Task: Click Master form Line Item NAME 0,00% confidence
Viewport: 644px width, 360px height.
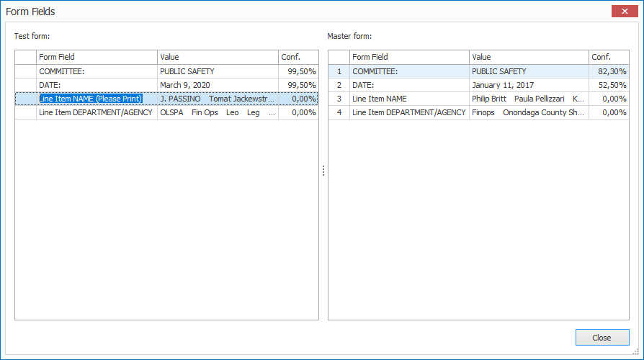Action: pos(609,99)
